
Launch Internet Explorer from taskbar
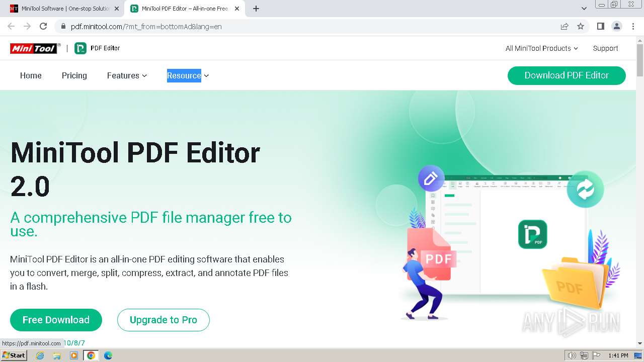40,355
